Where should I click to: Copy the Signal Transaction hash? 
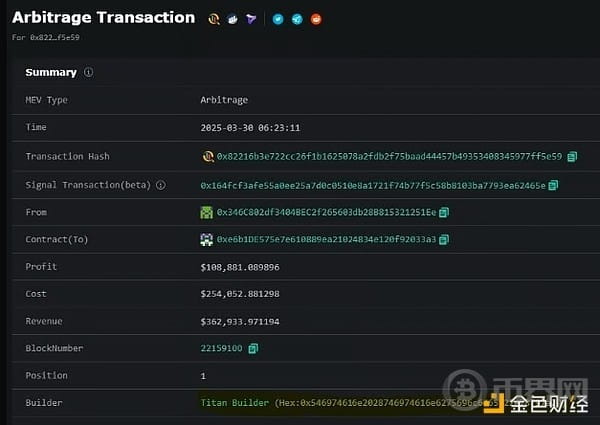click(553, 185)
